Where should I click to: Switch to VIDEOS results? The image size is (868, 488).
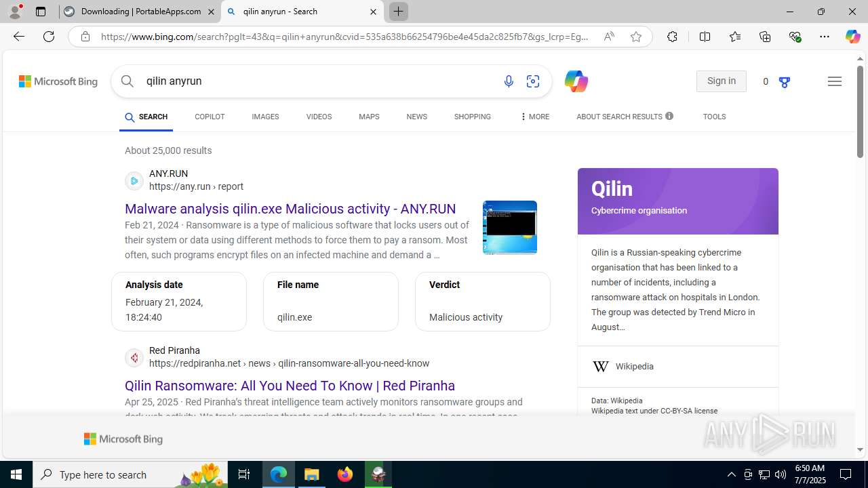point(319,117)
